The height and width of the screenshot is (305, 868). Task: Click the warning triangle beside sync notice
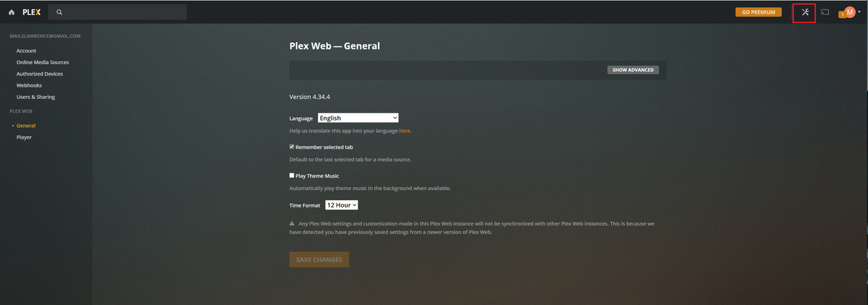(x=292, y=223)
